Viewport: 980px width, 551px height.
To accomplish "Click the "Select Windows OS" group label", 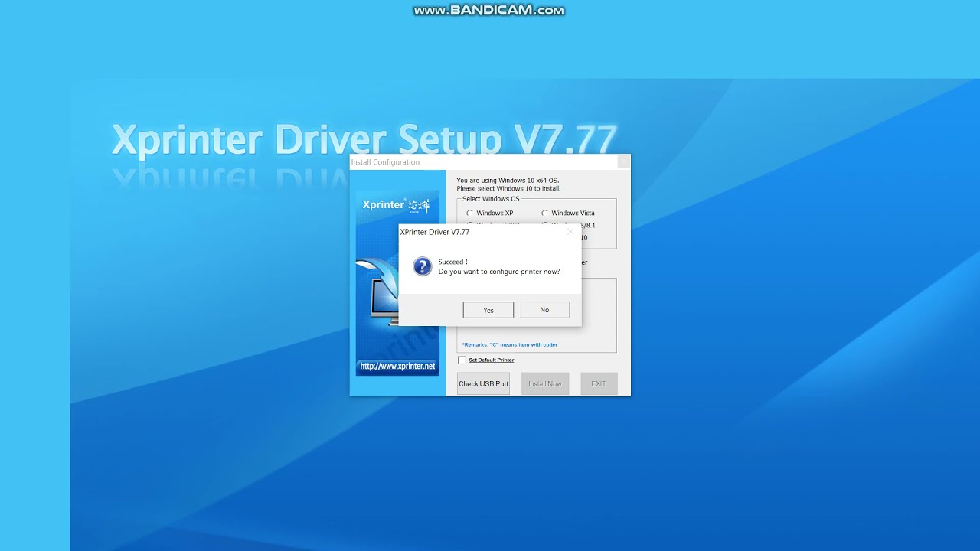I will pyautogui.click(x=491, y=199).
